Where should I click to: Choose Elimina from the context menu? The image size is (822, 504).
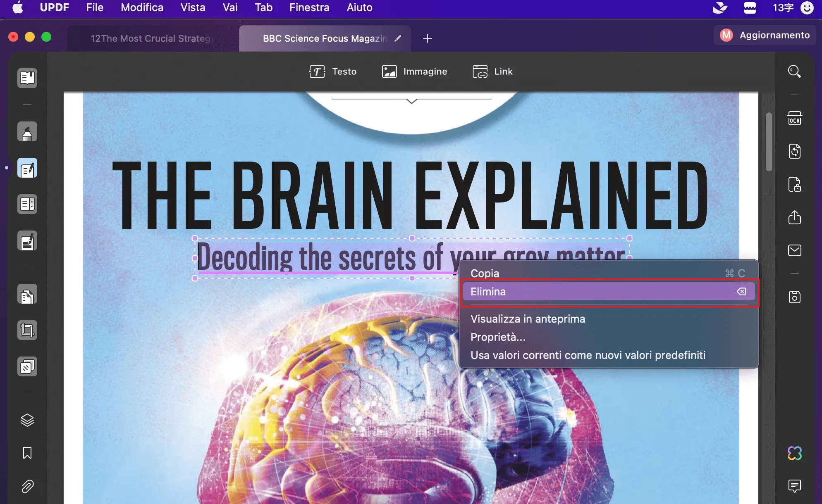(x=609, y=292)
